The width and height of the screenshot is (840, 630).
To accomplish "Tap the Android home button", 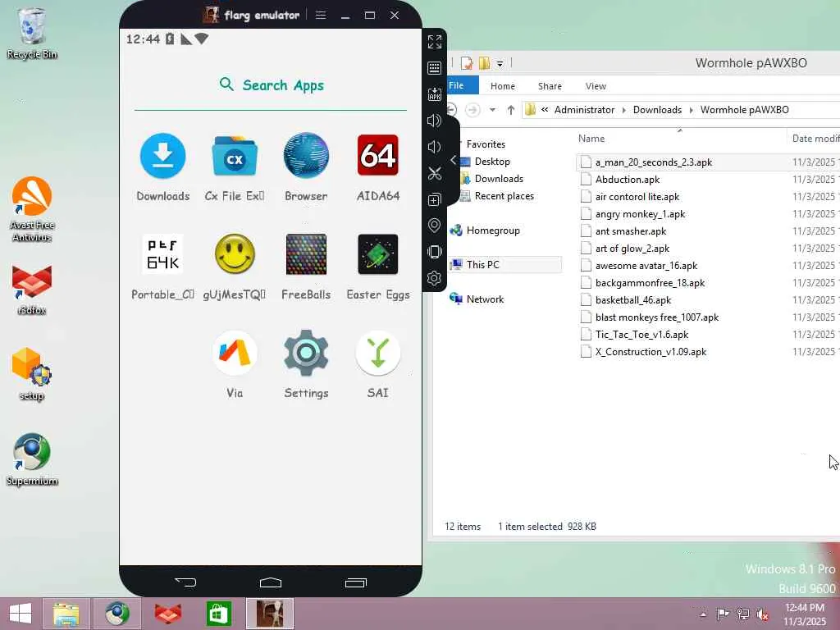I will 271,582.
